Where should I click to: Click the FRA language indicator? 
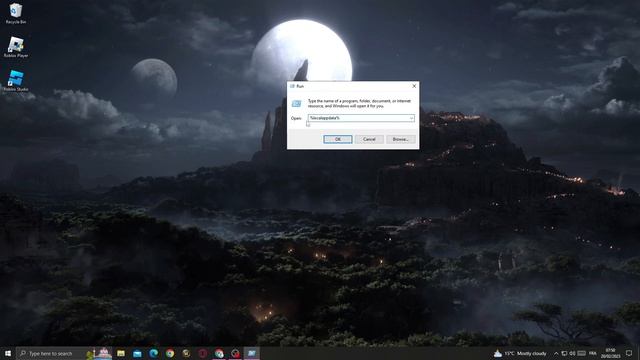tap(593, 353)
